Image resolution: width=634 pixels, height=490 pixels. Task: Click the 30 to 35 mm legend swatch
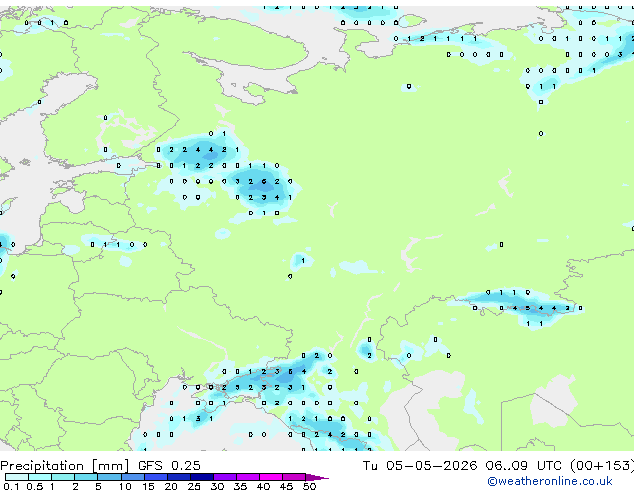point(224,477)
